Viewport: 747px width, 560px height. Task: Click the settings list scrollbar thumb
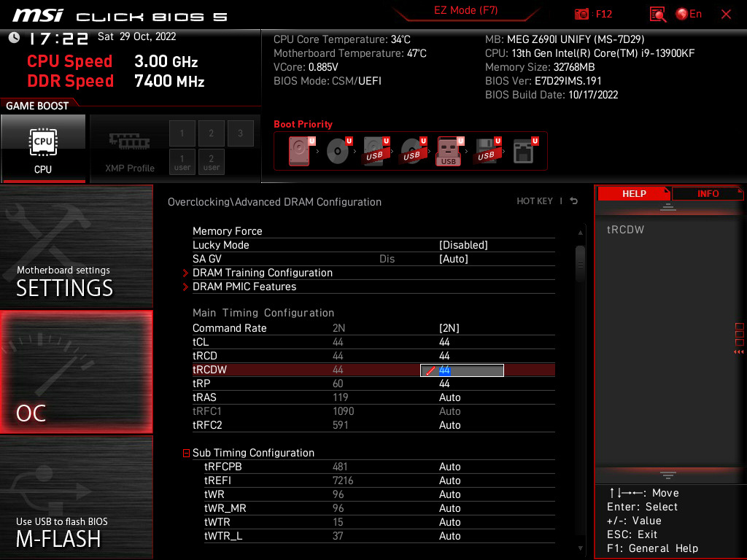[580, 263]
